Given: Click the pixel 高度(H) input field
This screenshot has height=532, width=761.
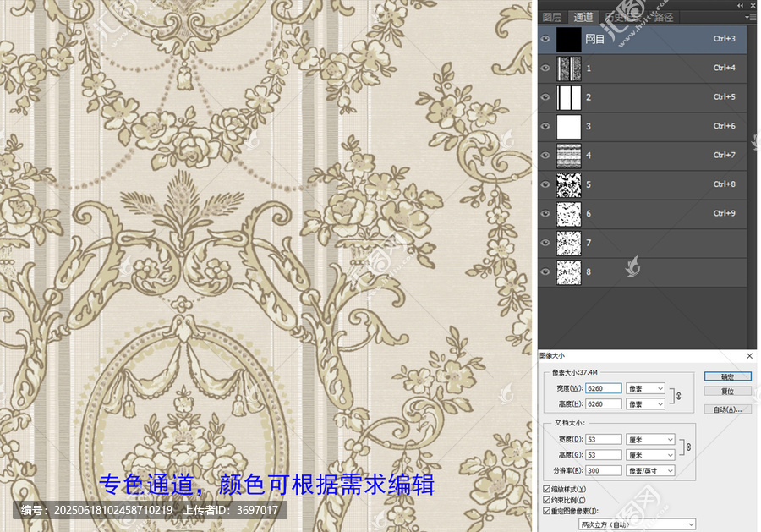Looking at the screenshot, I should click(603, 403).
